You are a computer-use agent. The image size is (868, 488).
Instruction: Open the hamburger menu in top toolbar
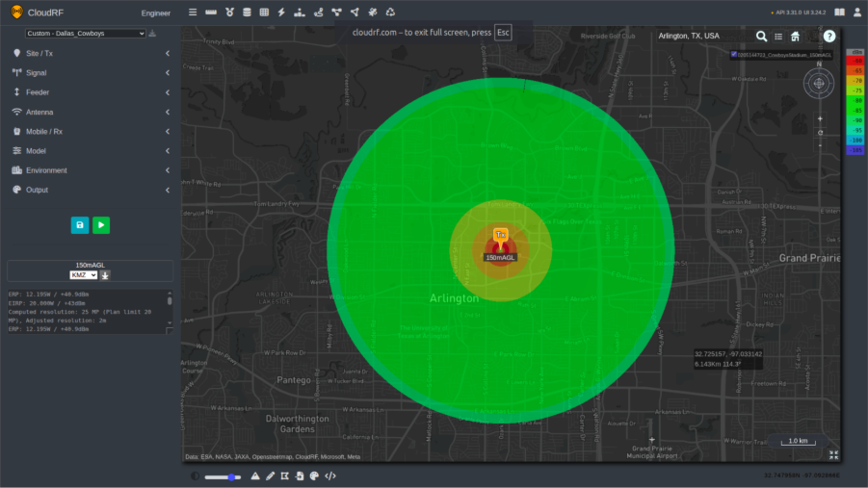click(x=193, y=13)
